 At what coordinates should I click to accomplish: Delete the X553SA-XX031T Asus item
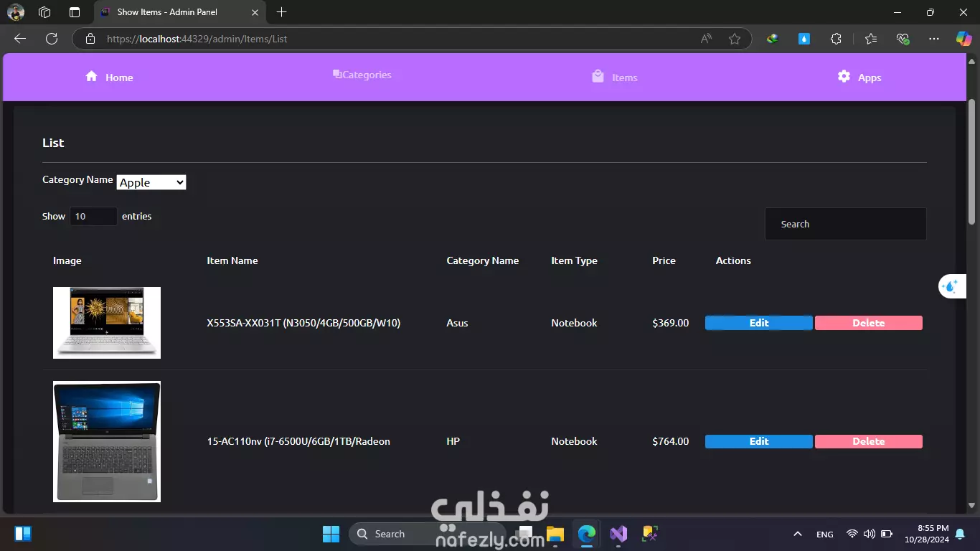point(868,323)
